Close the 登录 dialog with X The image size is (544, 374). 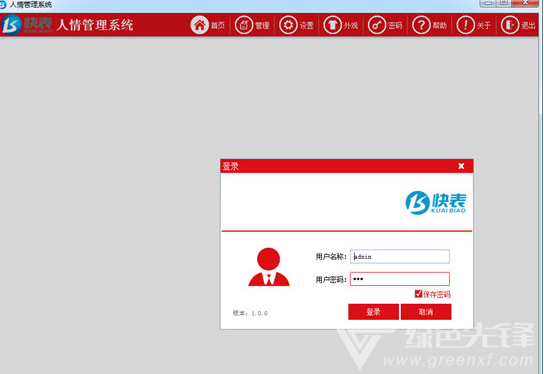pyautogui.click(x=461, y=166)
